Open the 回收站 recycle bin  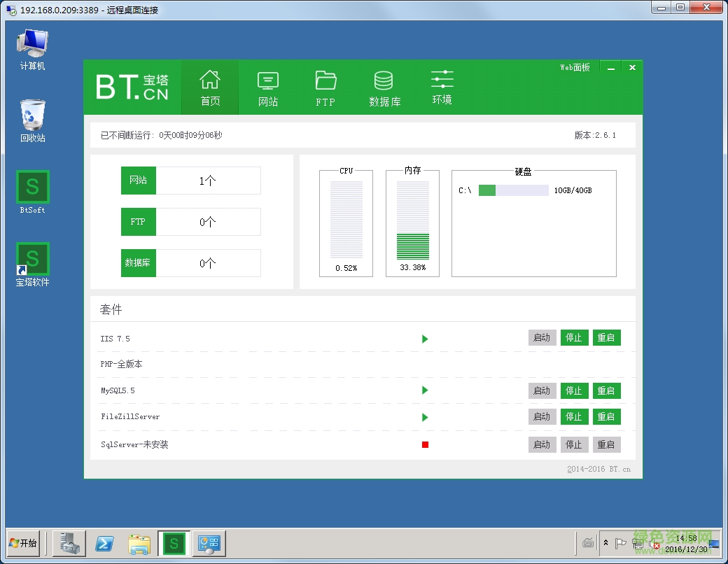(32, 120)
